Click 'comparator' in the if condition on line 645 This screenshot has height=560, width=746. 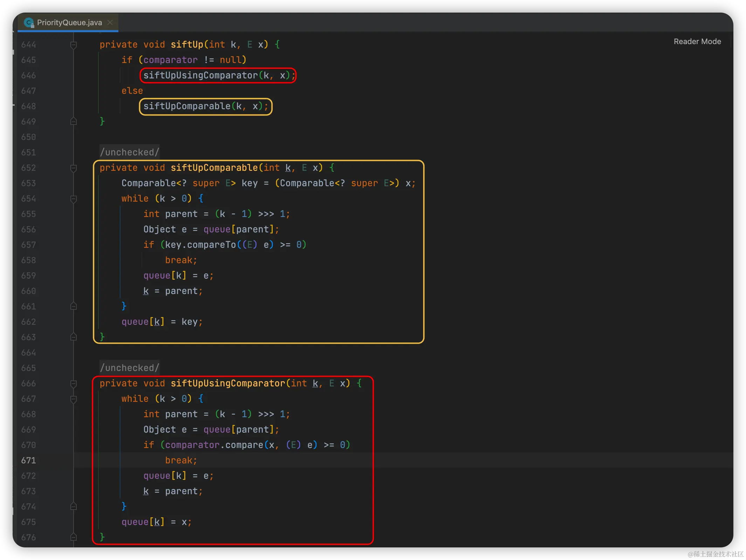coord(170,60)
